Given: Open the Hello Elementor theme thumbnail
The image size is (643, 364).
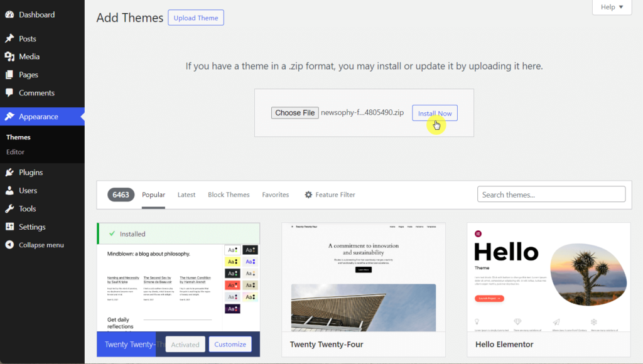Looking at the screenshot, I should pos(549,277).
